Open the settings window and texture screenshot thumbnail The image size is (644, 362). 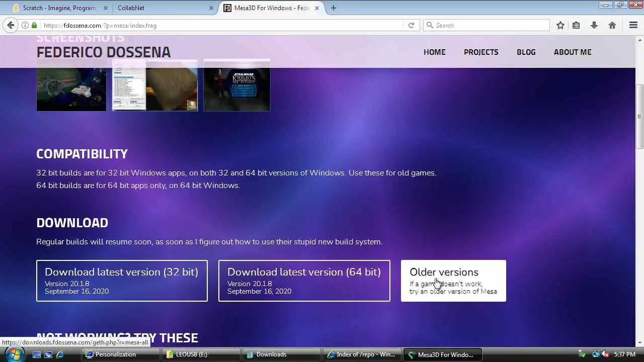coord(154,85)
